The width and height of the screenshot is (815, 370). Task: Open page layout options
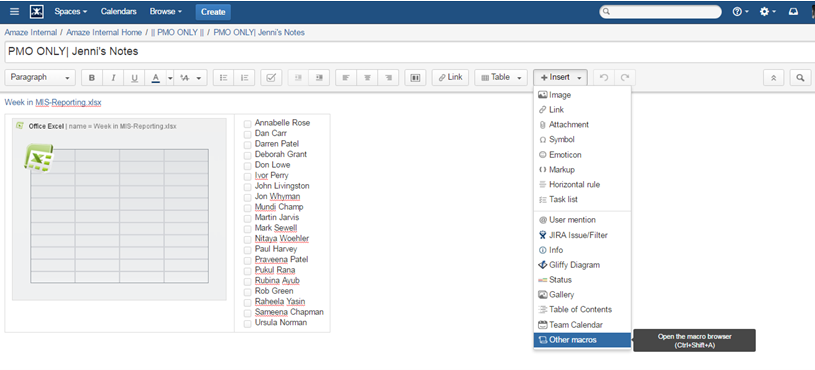pos(415,78)
